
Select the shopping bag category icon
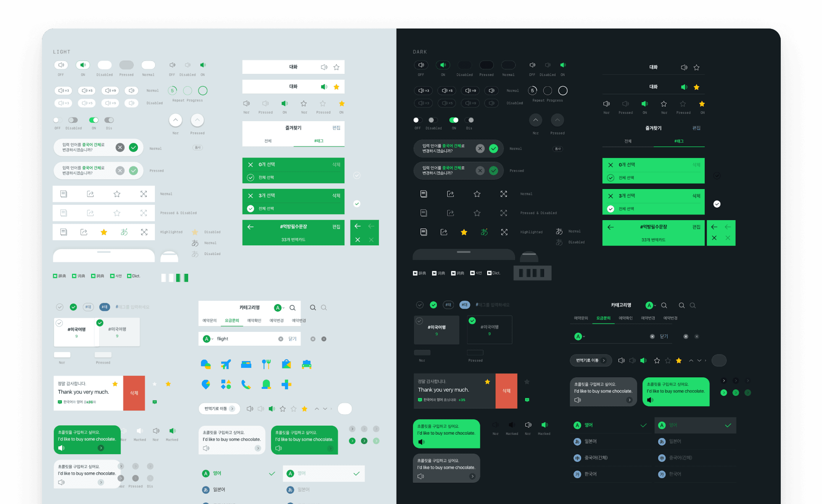coord(286,364)
